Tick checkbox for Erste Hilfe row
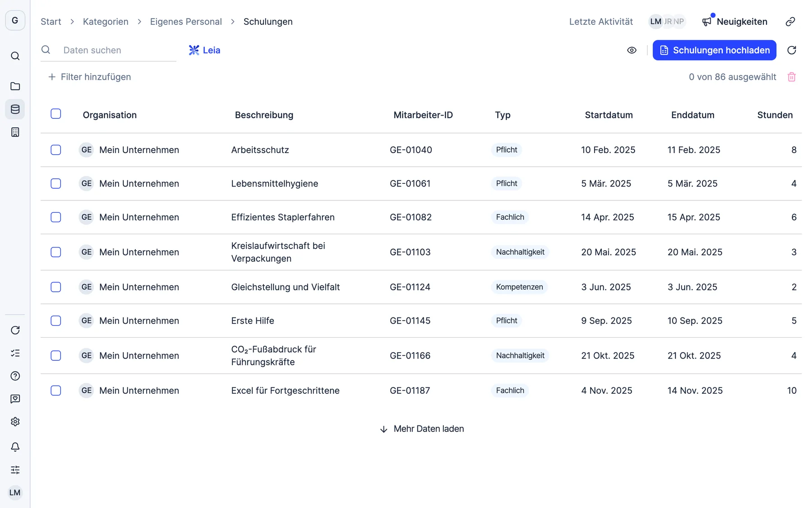 pos(56,321)
